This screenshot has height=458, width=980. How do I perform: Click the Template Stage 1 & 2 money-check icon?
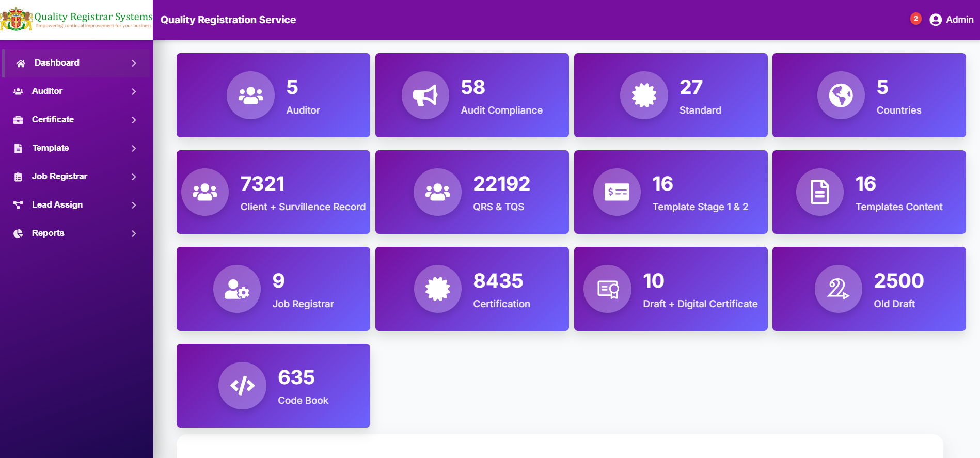coord(617,192)
